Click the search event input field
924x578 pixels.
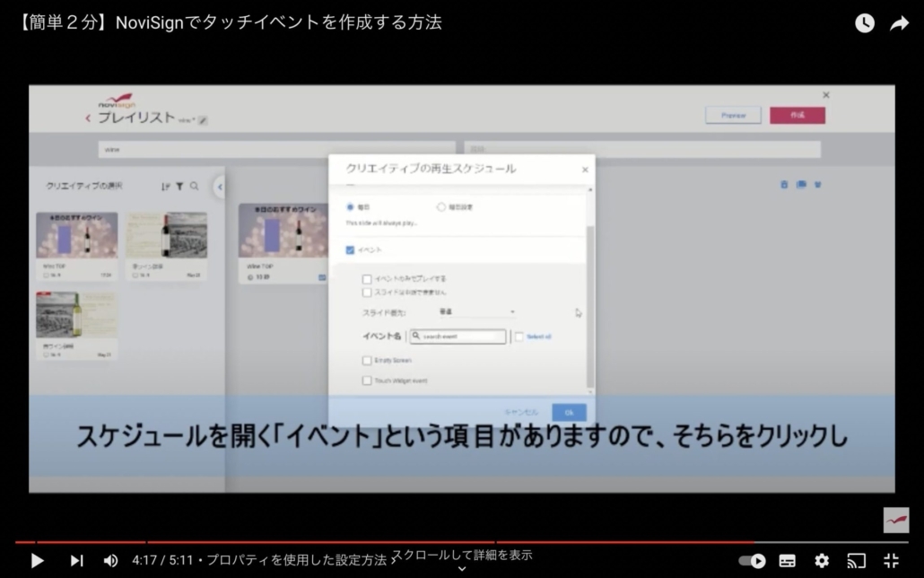click(458, 337)
